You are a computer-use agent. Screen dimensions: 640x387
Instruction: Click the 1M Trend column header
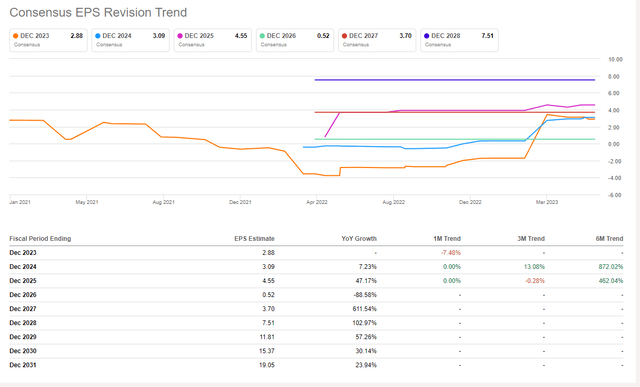pos(447,238)
